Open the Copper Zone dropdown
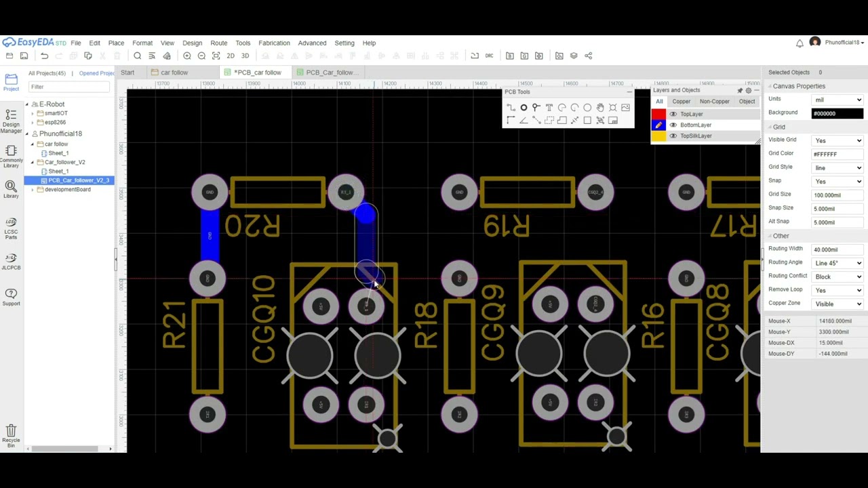This screenshot has height=488, width=868. point(837,304)
